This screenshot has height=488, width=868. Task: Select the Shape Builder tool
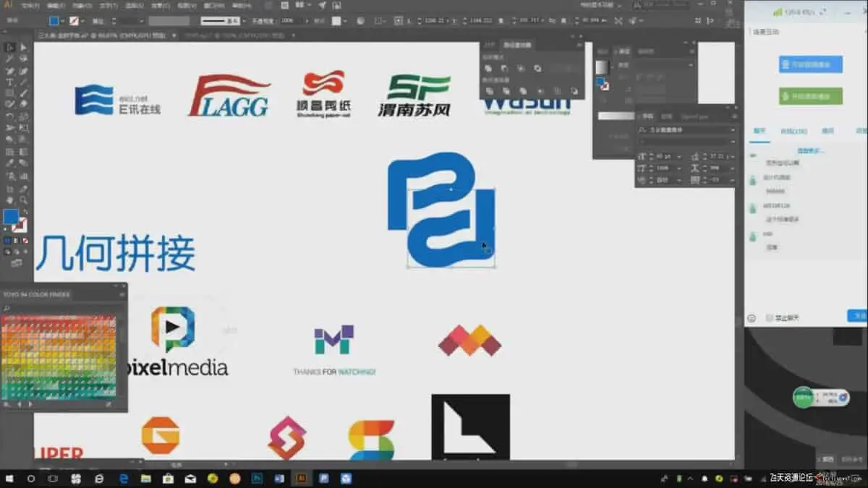tap(10, 140)
